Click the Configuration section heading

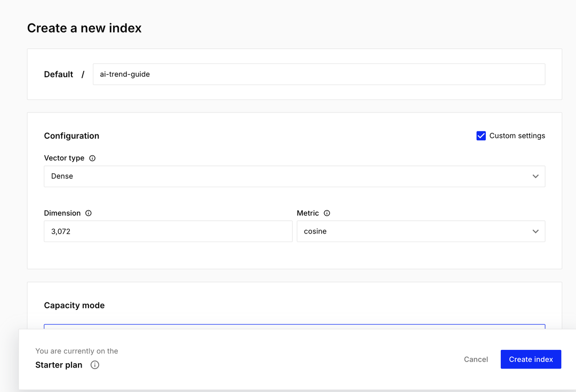click(x=71, y=136)
